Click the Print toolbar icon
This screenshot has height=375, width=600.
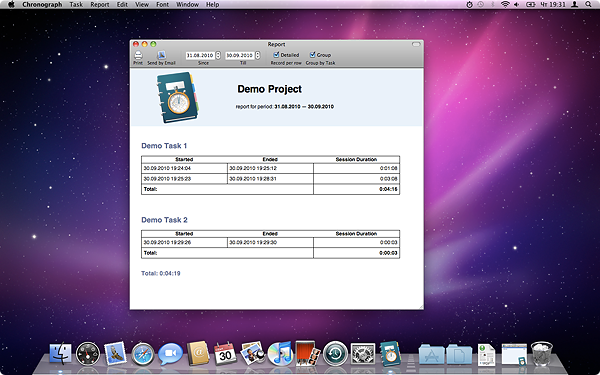tap(138, 55)
